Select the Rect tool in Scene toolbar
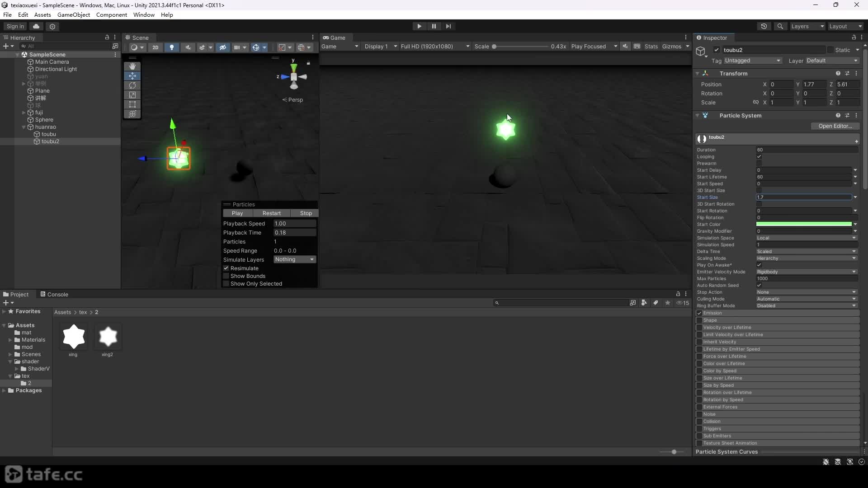 [132, 104]
